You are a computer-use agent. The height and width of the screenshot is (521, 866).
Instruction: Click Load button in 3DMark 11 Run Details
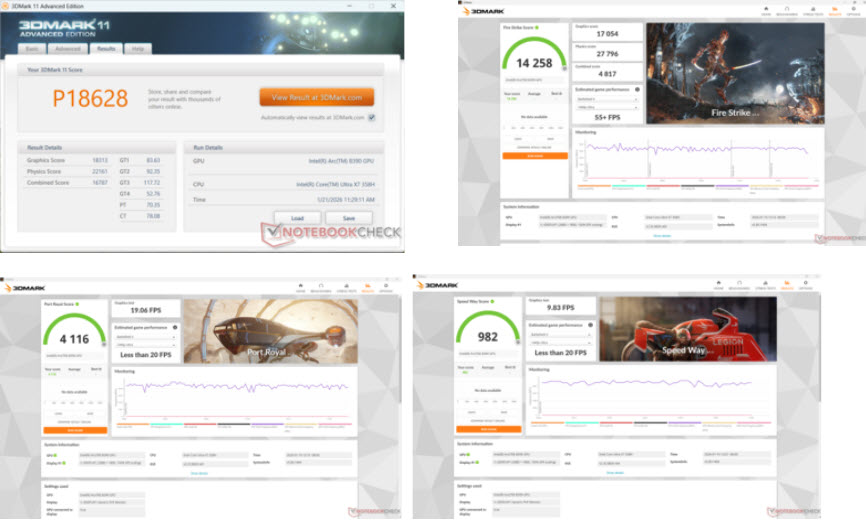(x=297, y=218)
